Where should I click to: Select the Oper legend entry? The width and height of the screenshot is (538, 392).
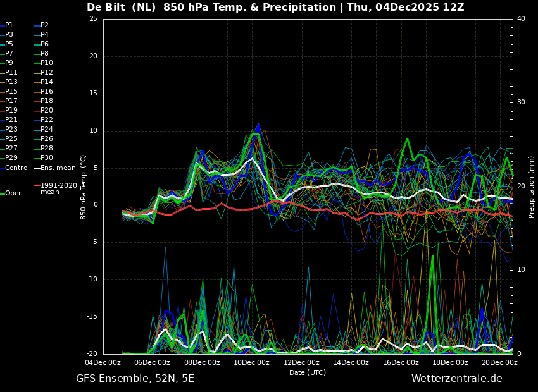click(x=11, y=193)
